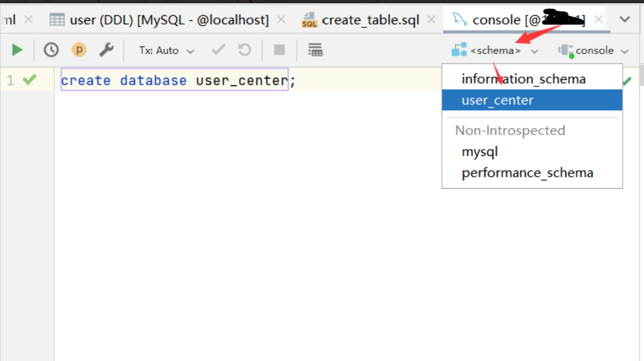This screenshot has height=361, width=644.
Task: Open query history clock icon
Action: [x=51, y=50]
